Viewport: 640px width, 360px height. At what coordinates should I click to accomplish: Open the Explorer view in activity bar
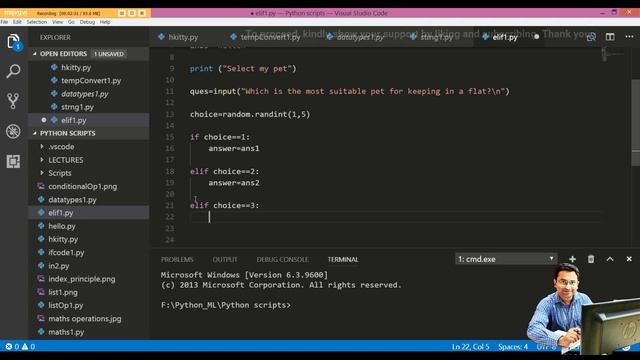pyautogui.click(x=13, y=42)
